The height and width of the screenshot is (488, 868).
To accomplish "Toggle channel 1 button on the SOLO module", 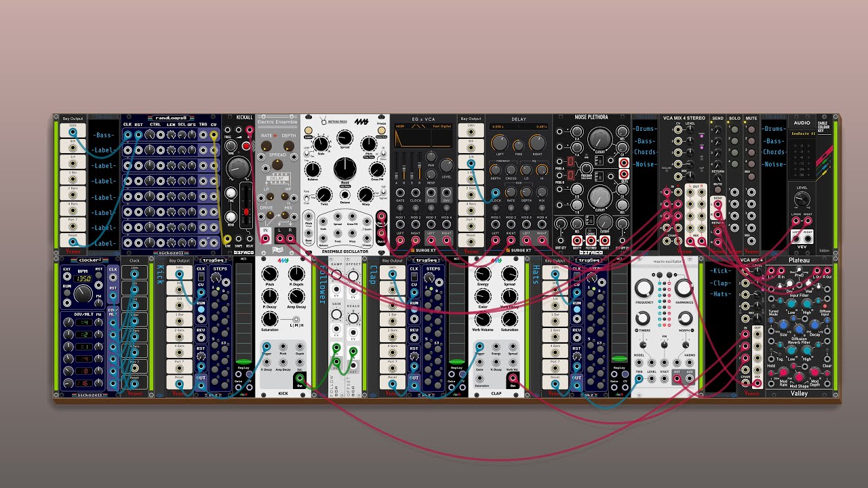I will [734, 129].
